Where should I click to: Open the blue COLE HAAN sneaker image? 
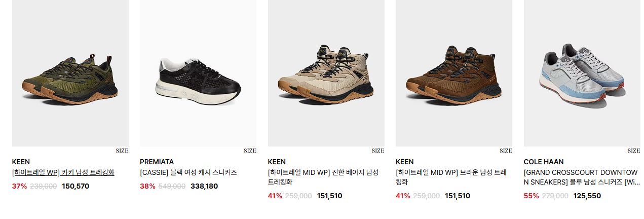(582, 73)
